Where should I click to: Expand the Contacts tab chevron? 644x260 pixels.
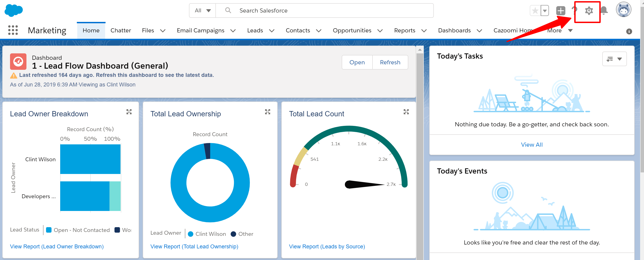point(319,31)
